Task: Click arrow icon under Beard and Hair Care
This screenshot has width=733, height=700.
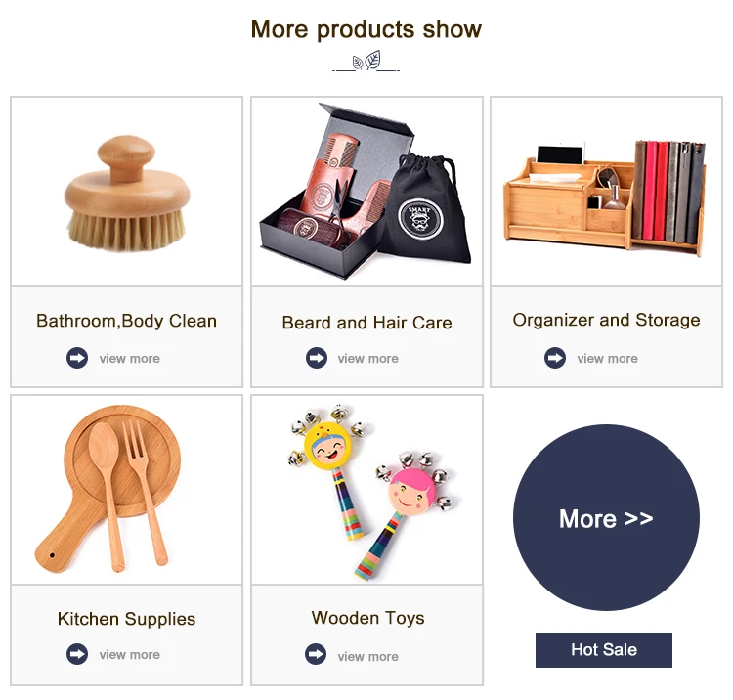Action: point(317,358)
